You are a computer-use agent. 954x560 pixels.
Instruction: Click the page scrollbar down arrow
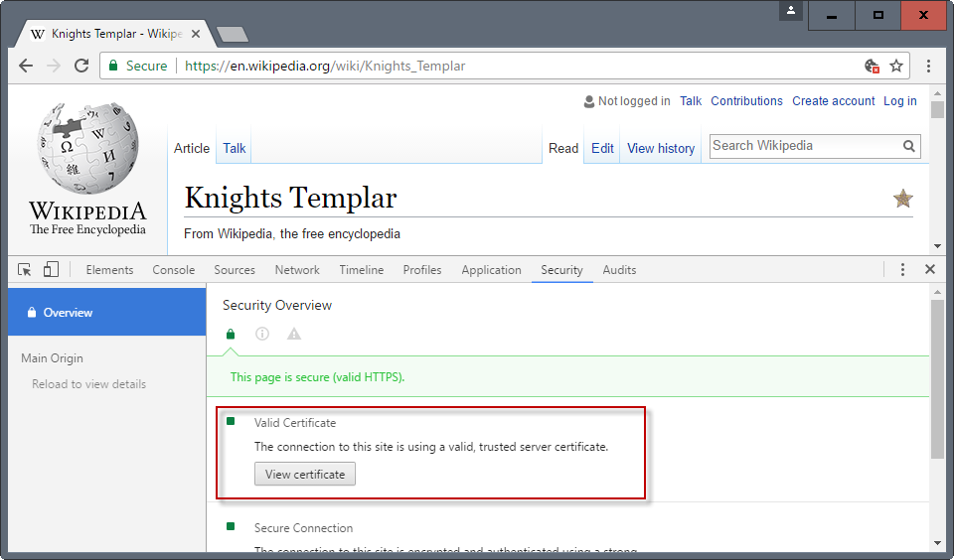pyautogui.click(x=937, y=246)
